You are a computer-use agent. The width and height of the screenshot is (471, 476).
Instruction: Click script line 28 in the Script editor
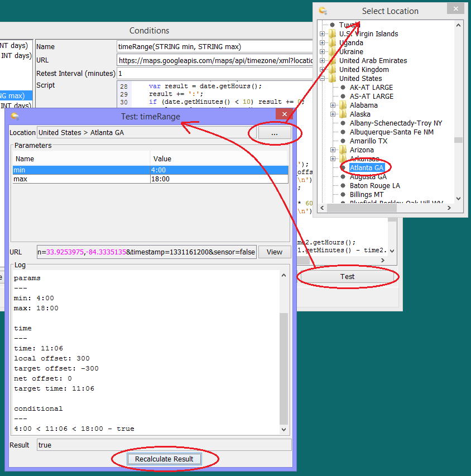[205, 86]
